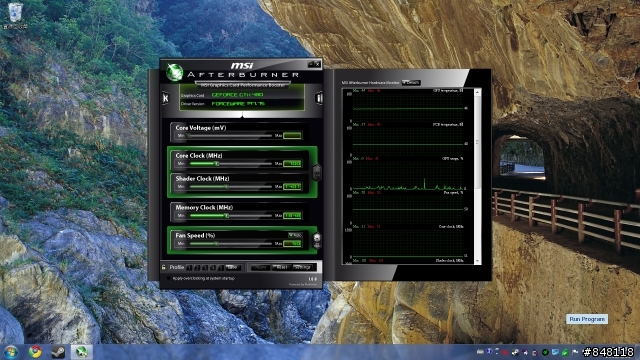The height and width of the screenshot is (360, 640).
Task: Click the red circle tray icon
Action: (505, 352)
